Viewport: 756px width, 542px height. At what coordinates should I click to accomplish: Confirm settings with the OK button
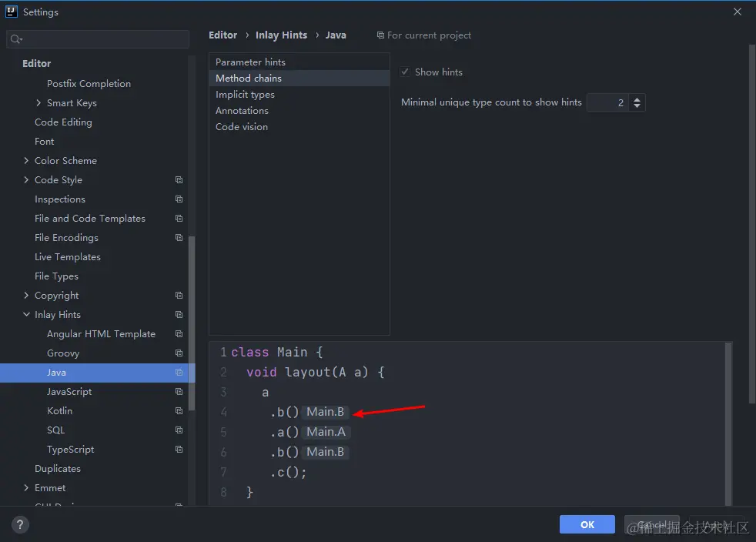(x=587, y=524)
